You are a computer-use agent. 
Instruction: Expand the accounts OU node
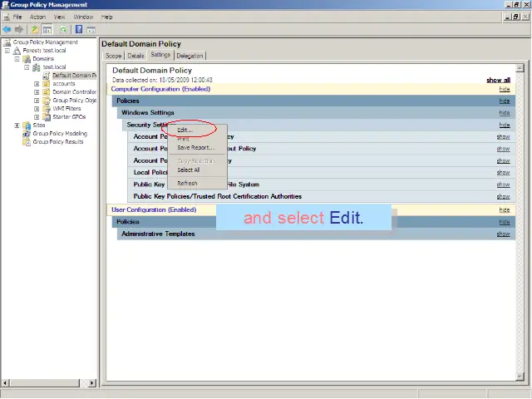pyautogui.click(x=37, y=84)
